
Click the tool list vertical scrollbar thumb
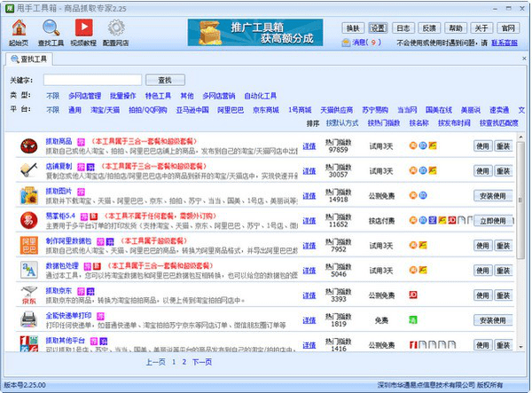tap(520, 200)
